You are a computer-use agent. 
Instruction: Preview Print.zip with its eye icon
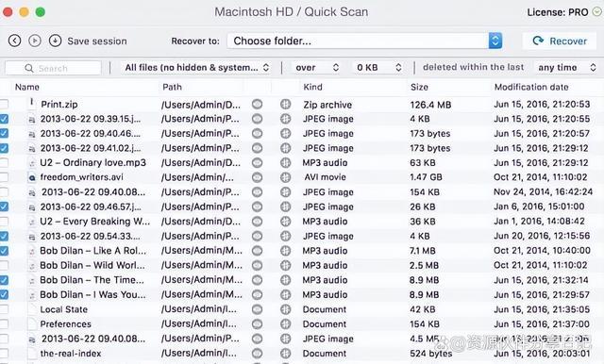point(257,104)
